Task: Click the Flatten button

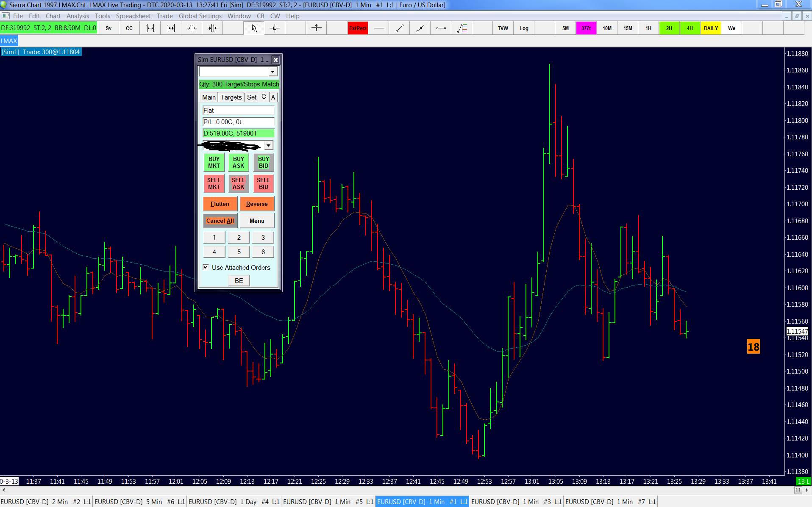Action: point(220,204)
